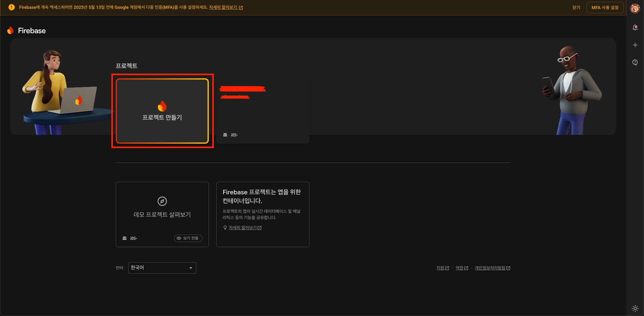Click flame icon in 프로젝트 만들기 card
The image size is (644, 316).
pyautogui.click(x=162, y=106)
